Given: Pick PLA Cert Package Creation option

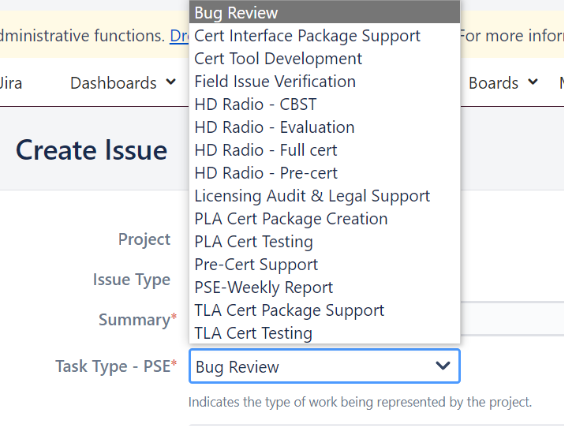Looking at the screenshot, I should pos(324,219).
